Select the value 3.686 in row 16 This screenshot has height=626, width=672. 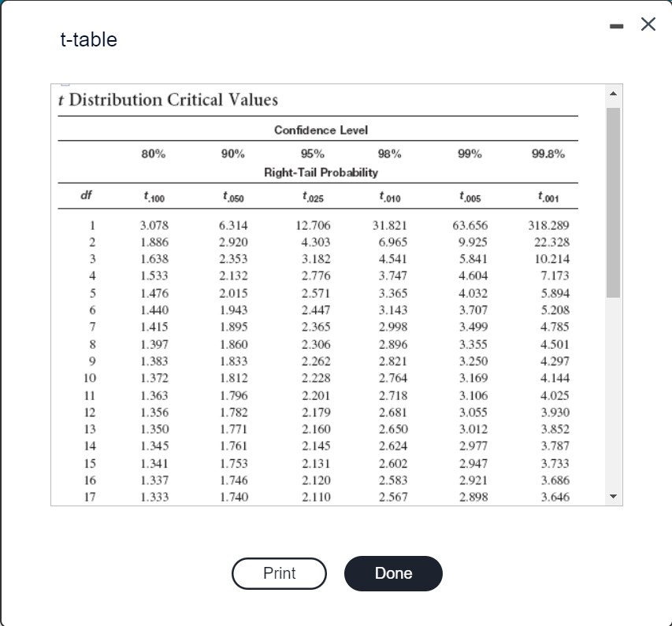tap(555, 480)
